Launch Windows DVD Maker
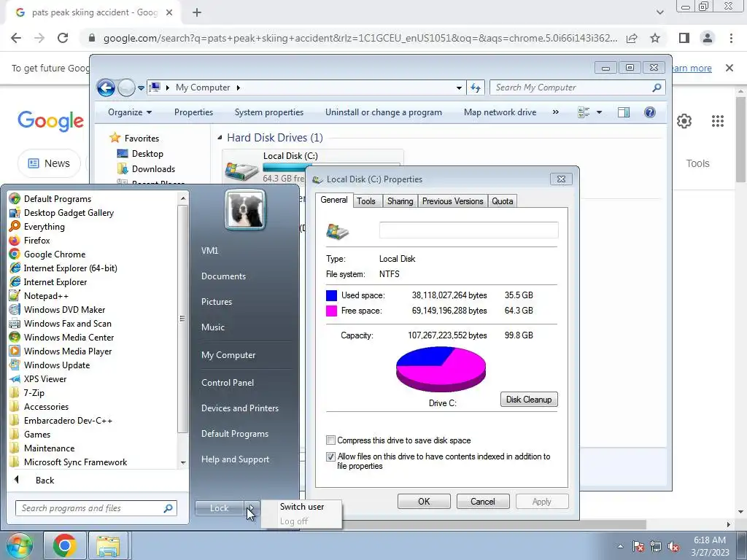The image size is (747, 560). pos(64,309)
